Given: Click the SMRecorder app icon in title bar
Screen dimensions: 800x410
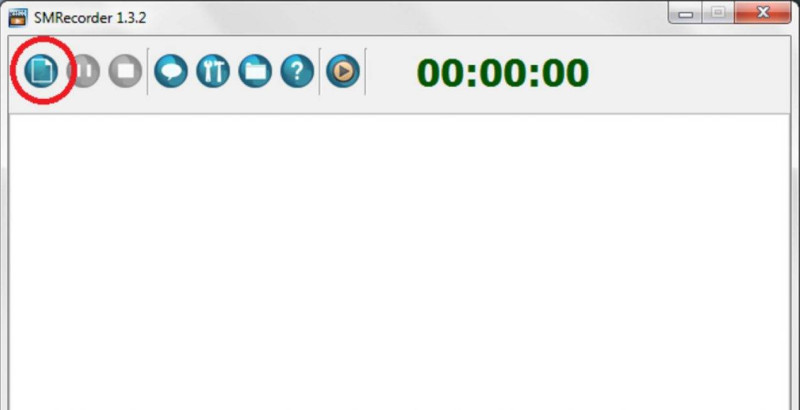Looking at the screenshot, I should pyautogui.click(x=18, y=17).
